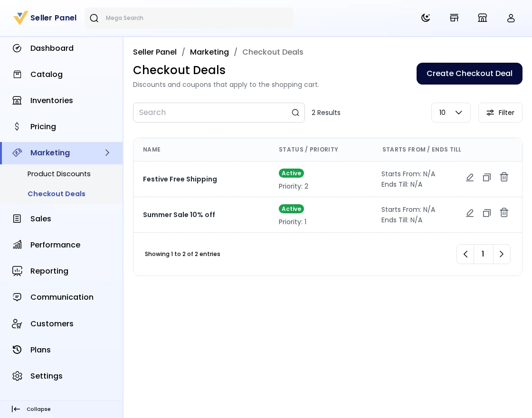This screenshot has height=418, width=532.
Task: Click Festive Free Shipping name
Action: pos(180,179)
